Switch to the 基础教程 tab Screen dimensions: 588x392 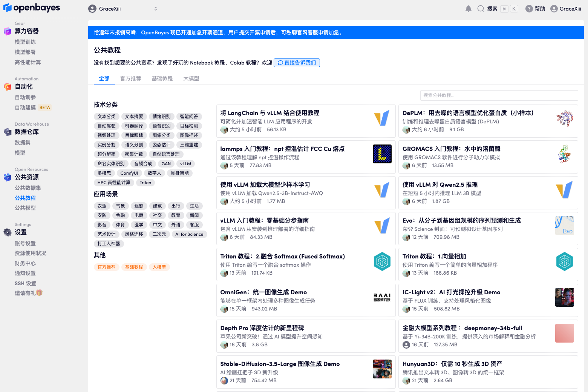coord(162,78)
